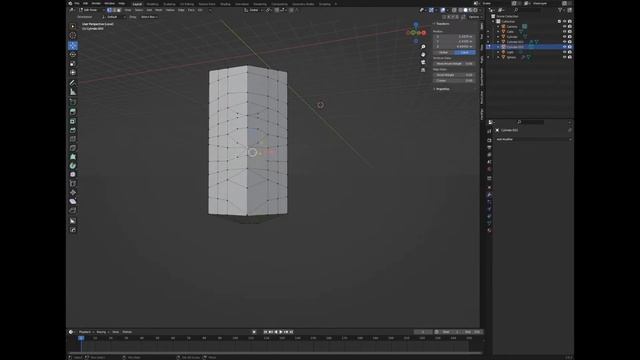Select the Loop Cut tool
The width and height of the screenshot is (640, 360).
tap(73, 139)
